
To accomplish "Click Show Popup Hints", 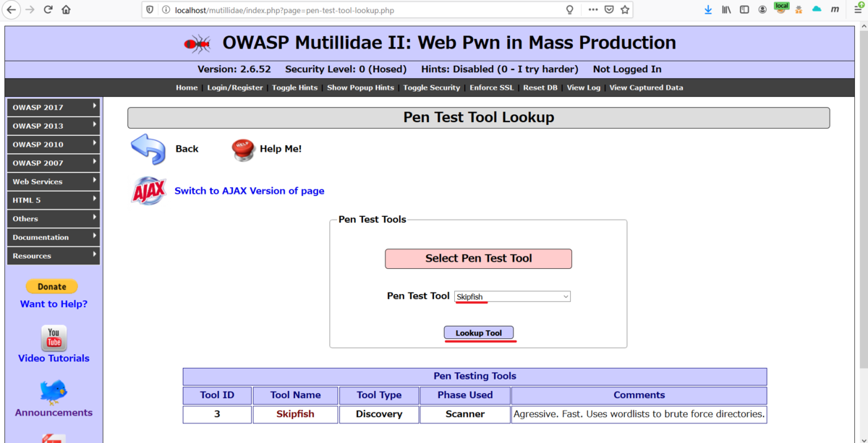I will coord(360,87).
